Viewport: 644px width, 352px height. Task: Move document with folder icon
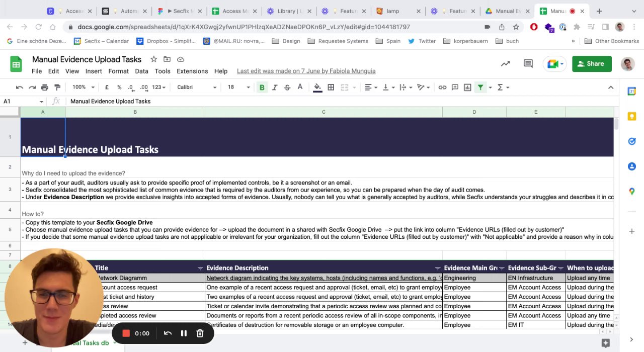167,59
